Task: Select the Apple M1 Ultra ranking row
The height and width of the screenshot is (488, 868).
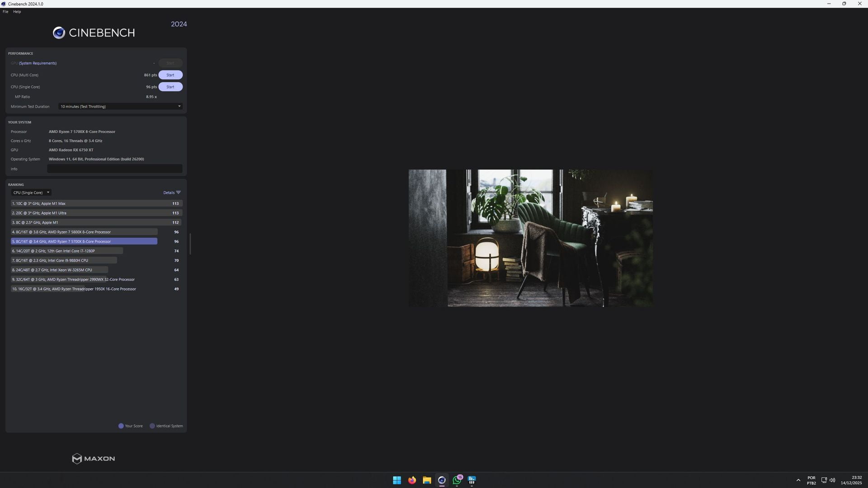Action: [x=96, y=213]
